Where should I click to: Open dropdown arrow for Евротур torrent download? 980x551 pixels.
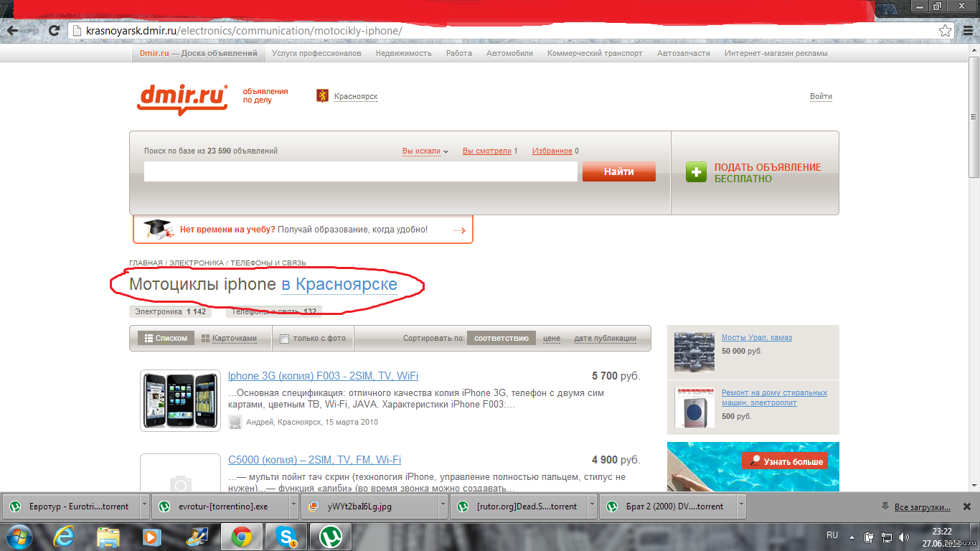coord(144,506)
